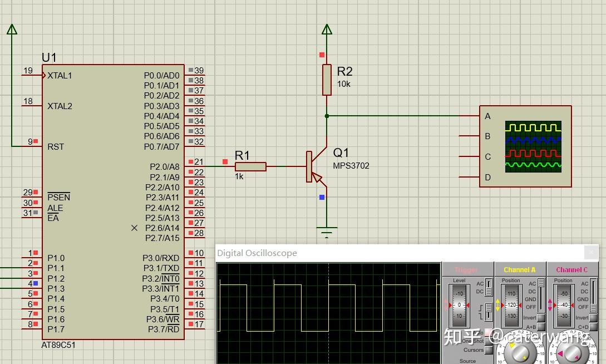
Task: Toggle the Channel A Invert button
Action: [541, 318]
